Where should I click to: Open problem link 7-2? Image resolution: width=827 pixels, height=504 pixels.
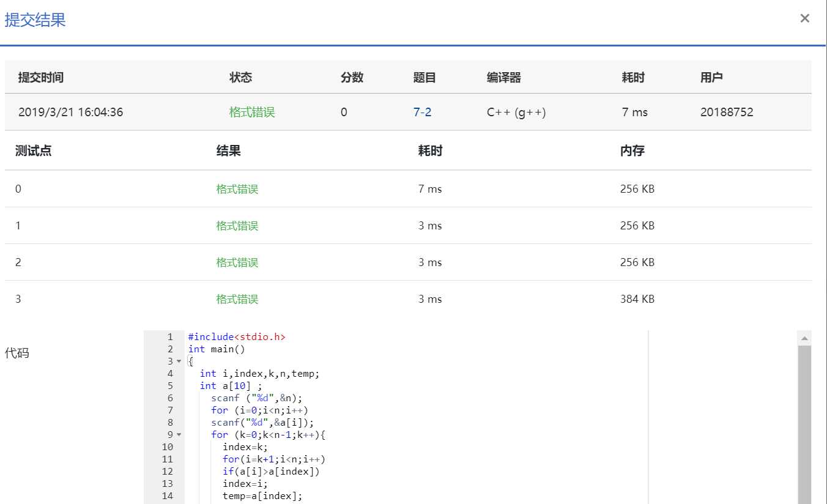tap(422, 112)
